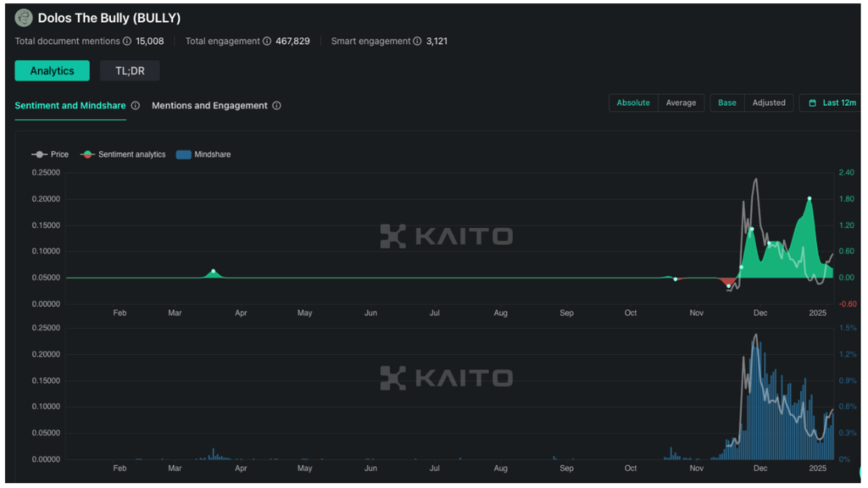Show info tooltip for Mentions and Engagement
Viewport: 868px width, 488px height.
coord(277,106)
